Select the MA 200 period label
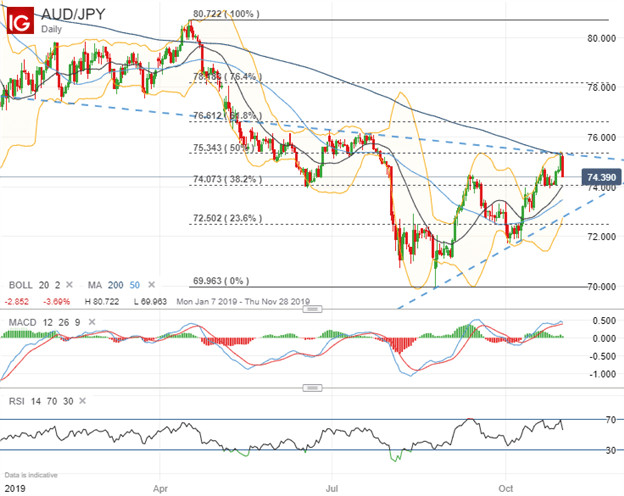 pyautogui.click(x=115, y=285)
